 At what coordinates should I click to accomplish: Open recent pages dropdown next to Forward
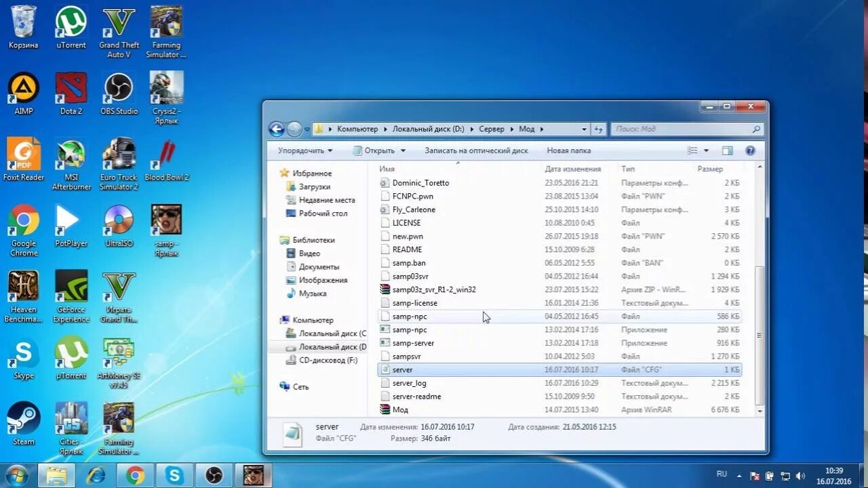[307, 129]
